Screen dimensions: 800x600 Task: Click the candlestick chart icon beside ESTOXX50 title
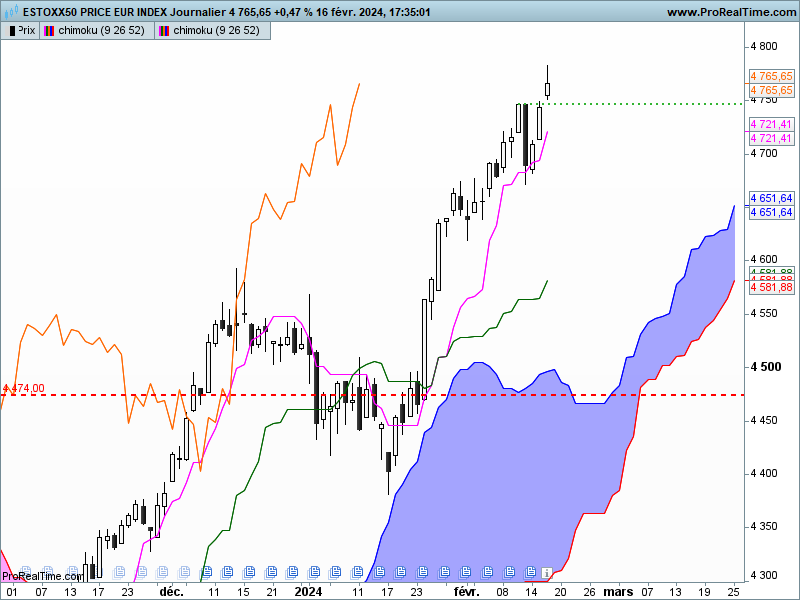point(10,11)
